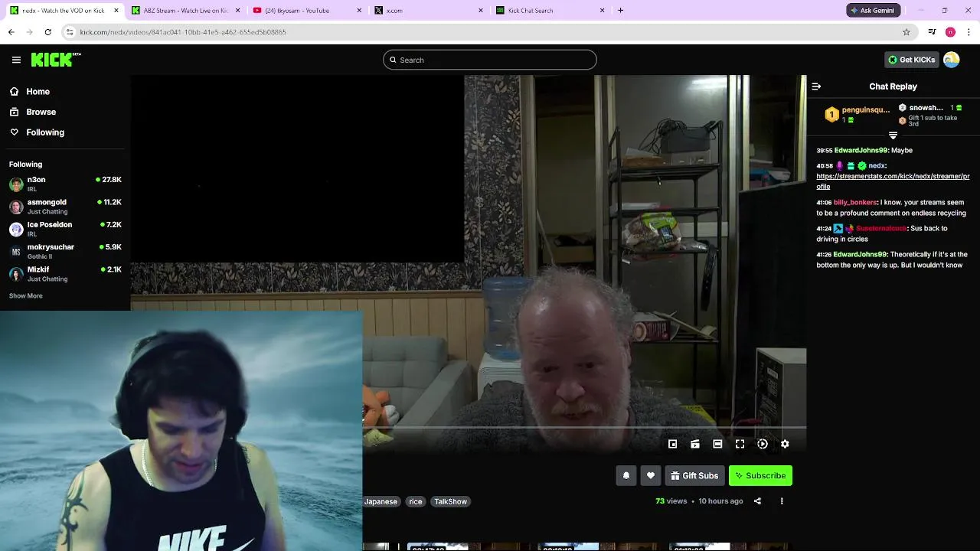This screenshot has width=980, height=551.
Task: Open penguinsqu top gifter entry
Action: tap(857, 115)
